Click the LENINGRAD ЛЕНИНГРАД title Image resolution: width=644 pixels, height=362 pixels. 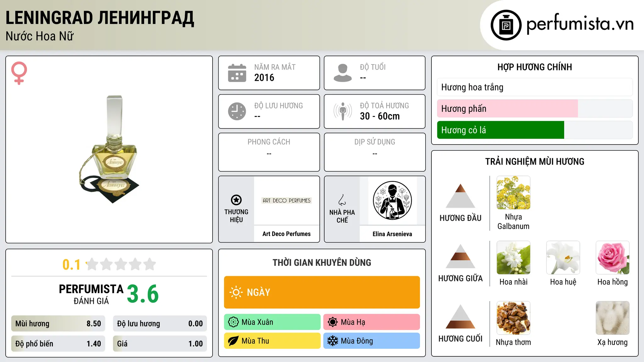(x=100, y=18)
